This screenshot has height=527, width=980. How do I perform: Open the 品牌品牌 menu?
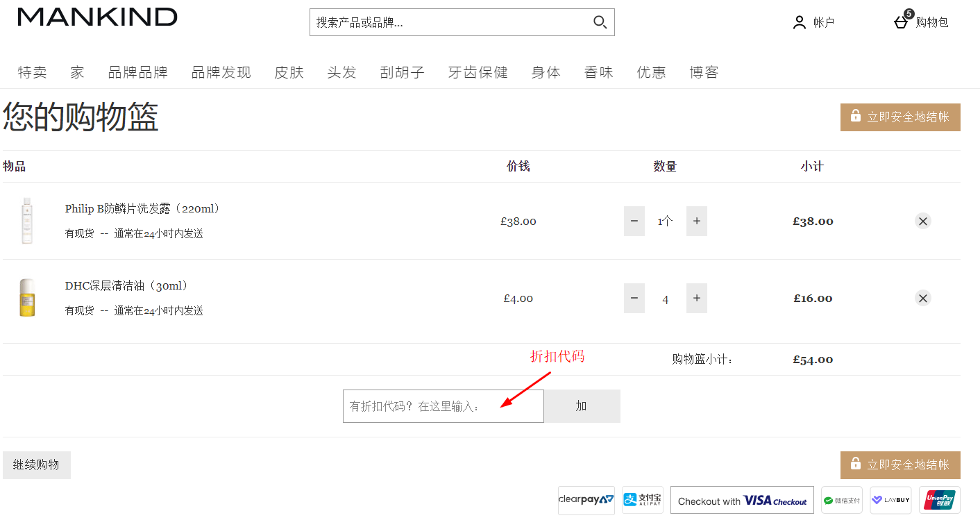click(138, 72)
